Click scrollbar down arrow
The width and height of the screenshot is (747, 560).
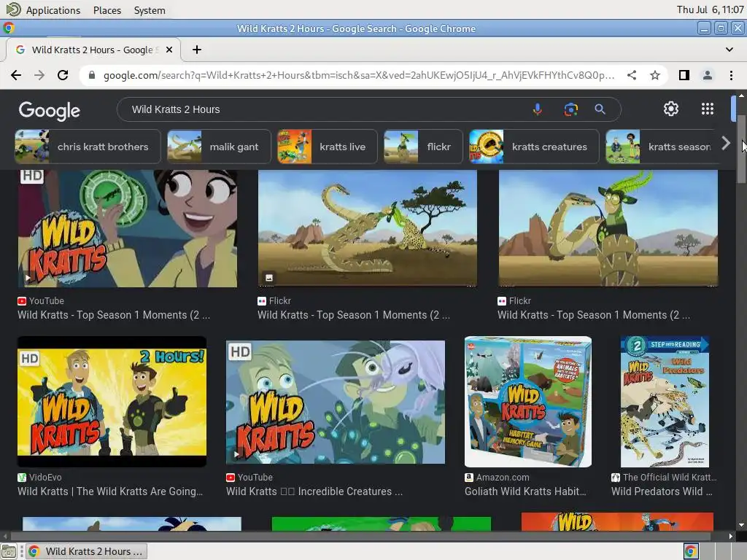tap(741, 525)
